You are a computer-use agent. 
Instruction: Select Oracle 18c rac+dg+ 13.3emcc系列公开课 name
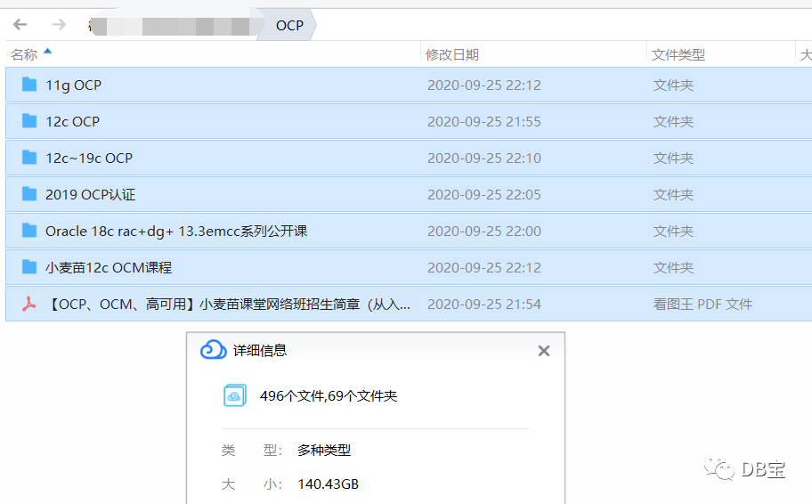click(176, 231)
